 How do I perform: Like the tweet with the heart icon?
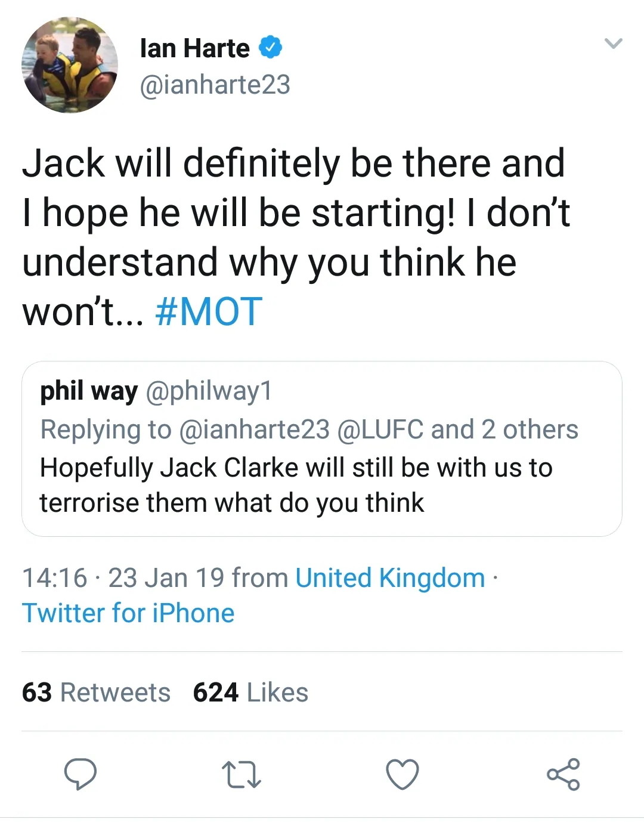coord(402,774)
